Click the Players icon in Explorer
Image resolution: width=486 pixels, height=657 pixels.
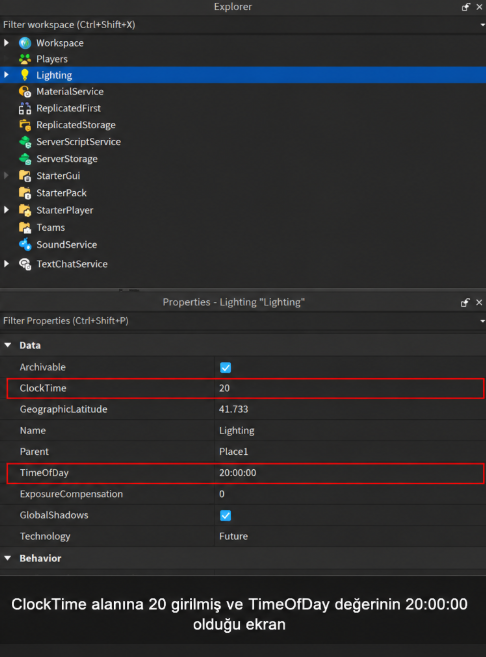click(x=25, y=59)
